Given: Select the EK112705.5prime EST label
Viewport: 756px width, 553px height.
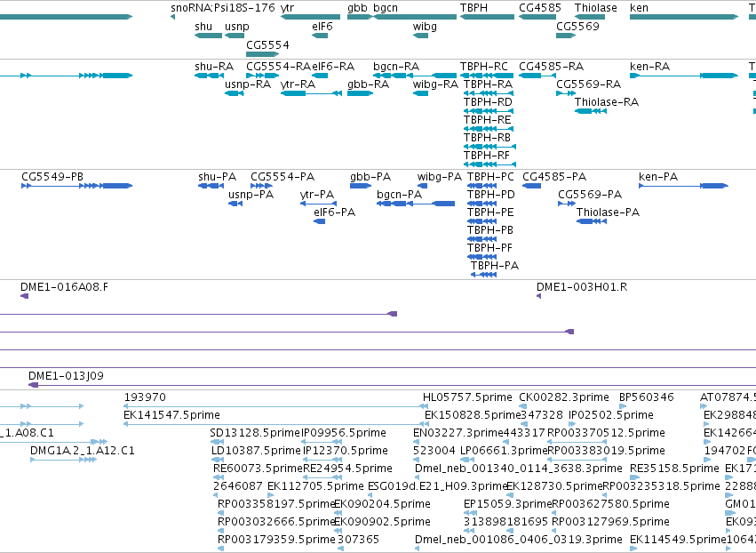Looking at the screenshot, I should [315, 486].
